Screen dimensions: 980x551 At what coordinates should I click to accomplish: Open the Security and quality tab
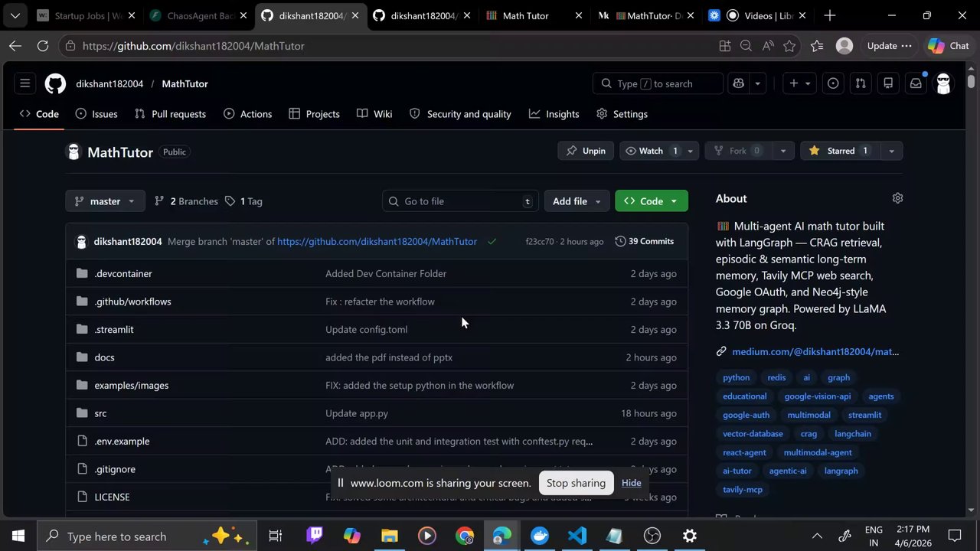click(460, 114)
